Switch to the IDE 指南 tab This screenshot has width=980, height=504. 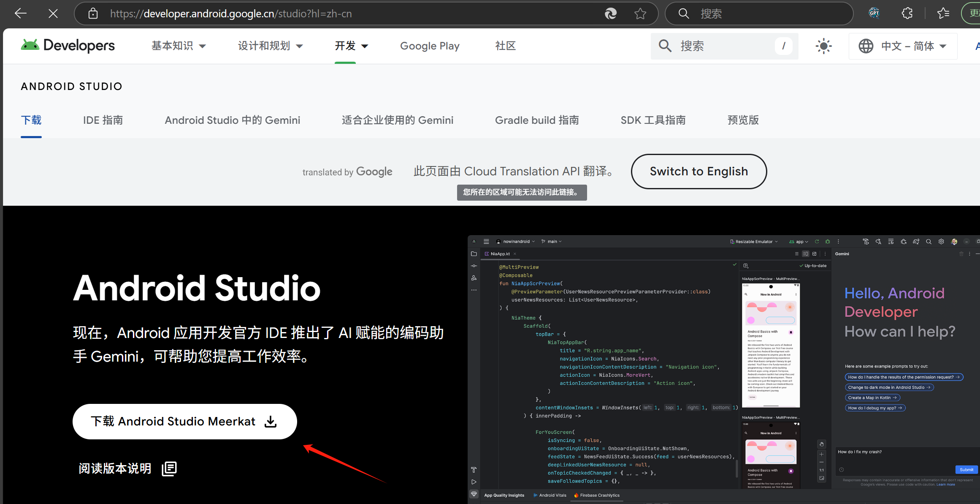click(x=103, y=120)
